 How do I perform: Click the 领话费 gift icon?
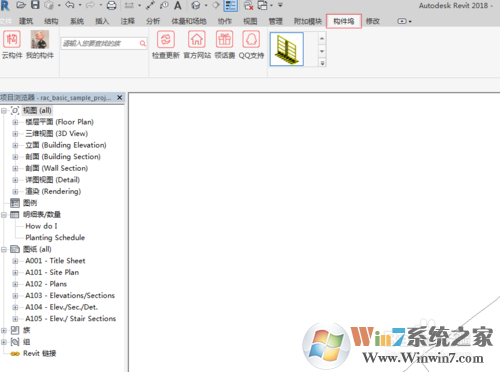pyautogui.click(x=225, y=39)
